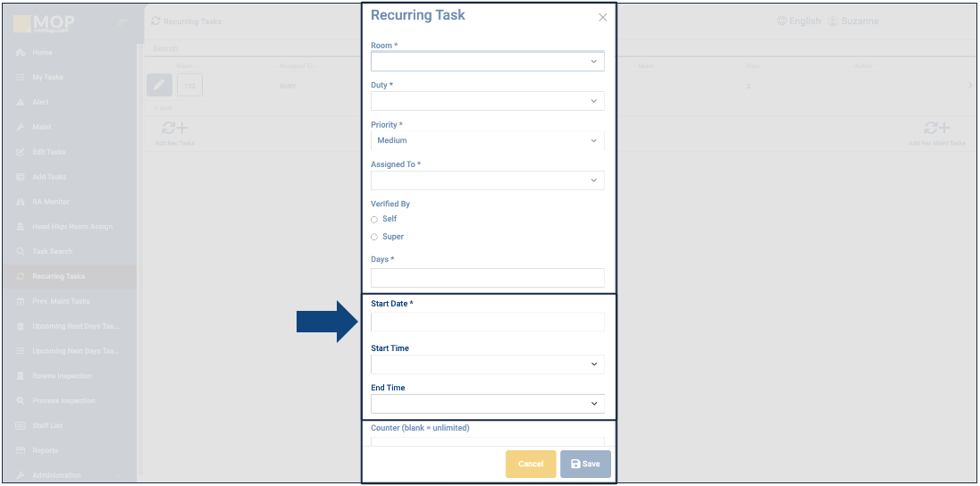Select the Self radio button

pos(374,219)
